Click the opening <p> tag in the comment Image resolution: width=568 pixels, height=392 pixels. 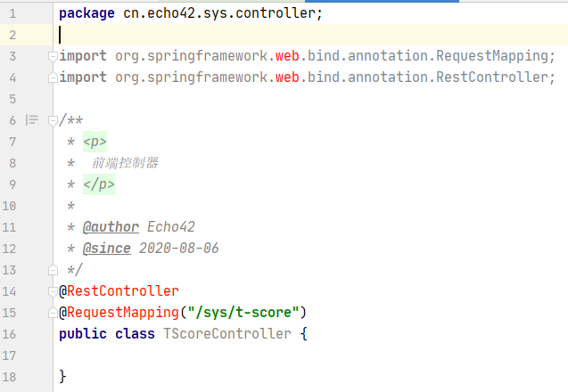[94, 142]
